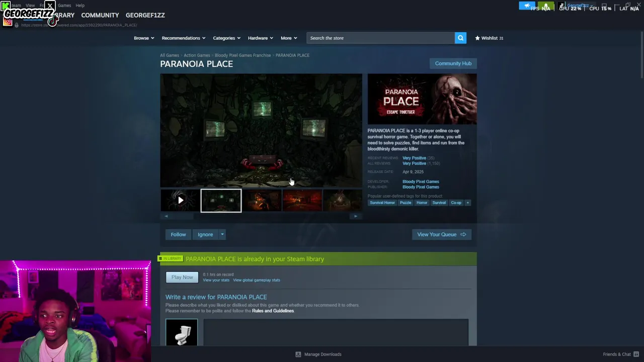644x362 pixels.
Task: Open recent reviews Very Positive link
Action: click(414, 158)
